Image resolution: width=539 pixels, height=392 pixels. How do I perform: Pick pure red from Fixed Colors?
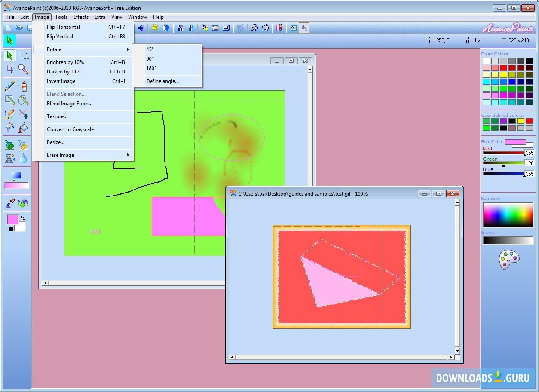coord(503,68)
